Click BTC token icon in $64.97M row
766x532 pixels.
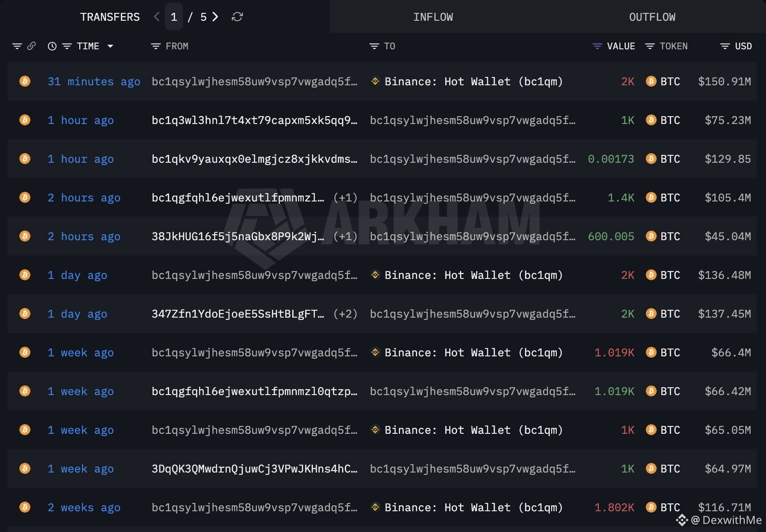pos(651,469)
